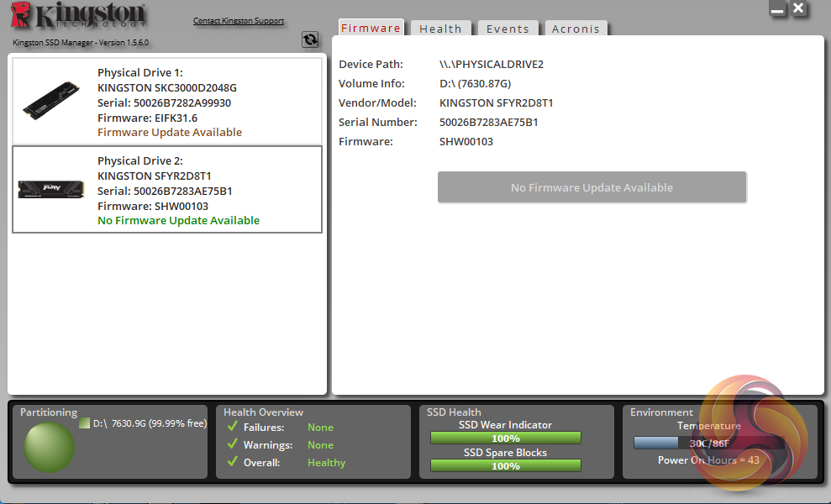Click "KINGSTON SFYR2D8T1" in drive list
The image size is (831, 504).
(155, 176)
